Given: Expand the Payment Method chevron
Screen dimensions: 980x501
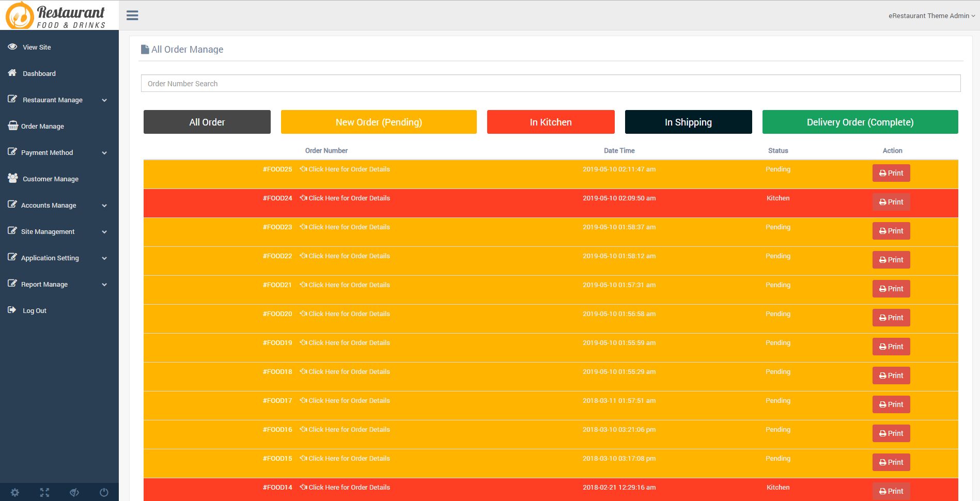Looking at the screenshot, I should point(104,153).
